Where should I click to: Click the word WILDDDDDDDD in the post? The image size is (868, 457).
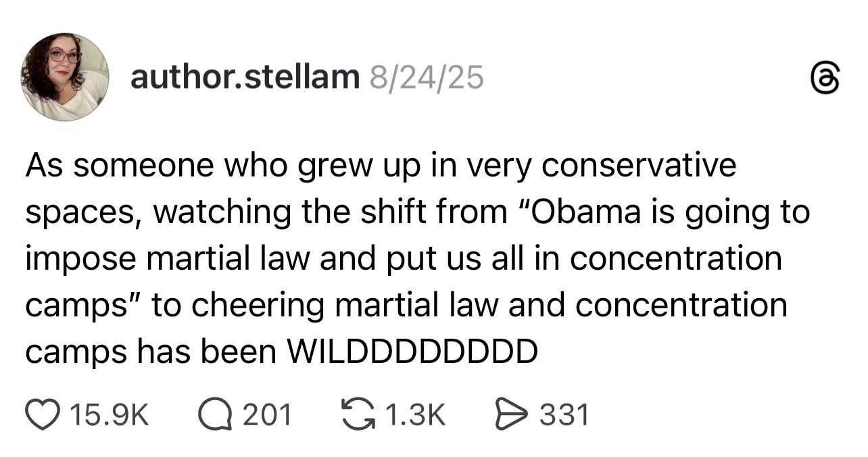click(412, 352)
